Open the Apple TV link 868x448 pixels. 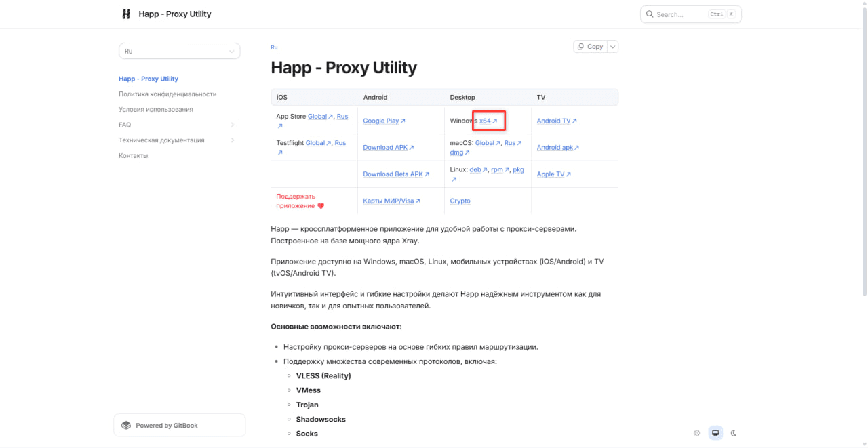553,174
